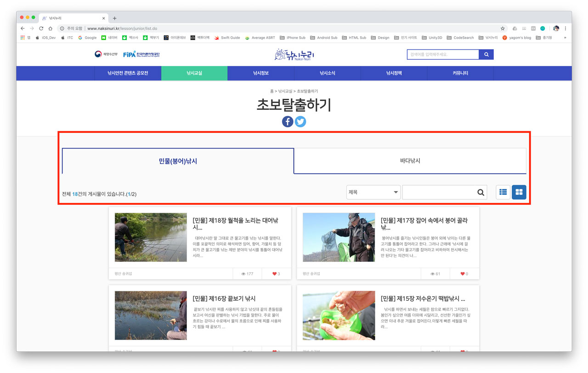Like the 제17장 붕어 골라내기 post heart

(461, 273)
